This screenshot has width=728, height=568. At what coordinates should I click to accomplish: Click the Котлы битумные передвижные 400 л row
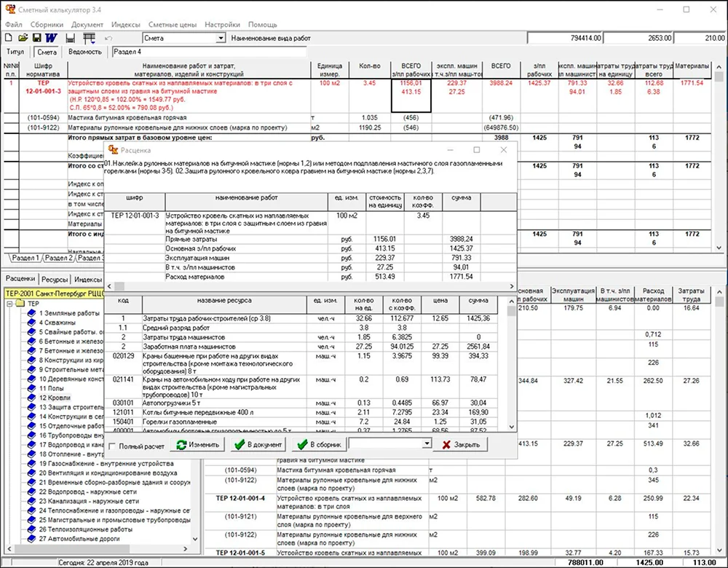coord(301,412)
